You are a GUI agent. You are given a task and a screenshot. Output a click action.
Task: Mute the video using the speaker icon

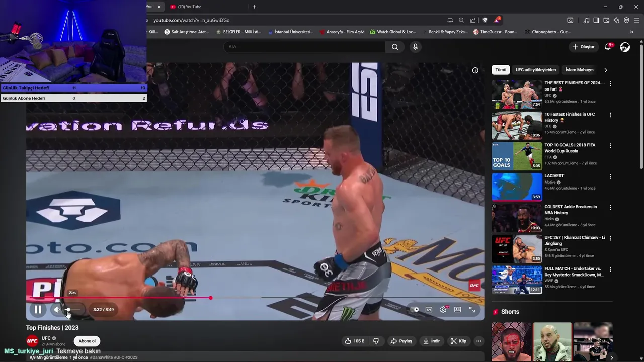coord(56,310)
